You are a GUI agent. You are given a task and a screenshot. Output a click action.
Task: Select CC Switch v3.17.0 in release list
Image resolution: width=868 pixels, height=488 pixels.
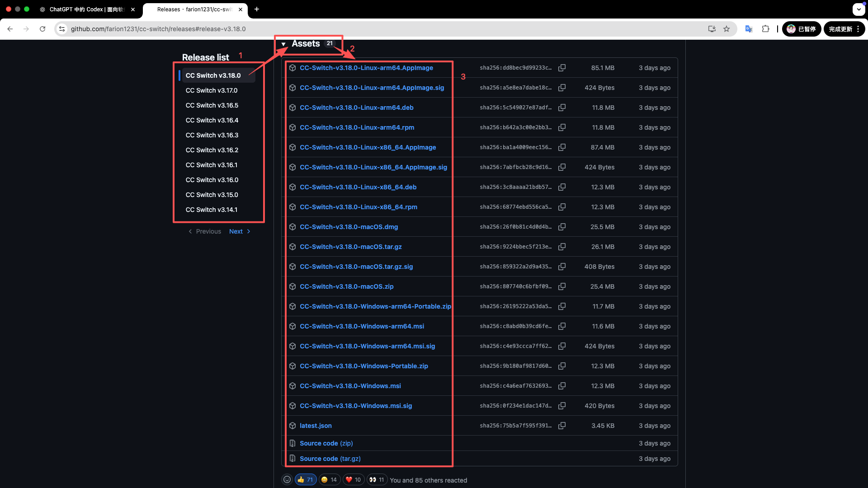click(212, 90)
